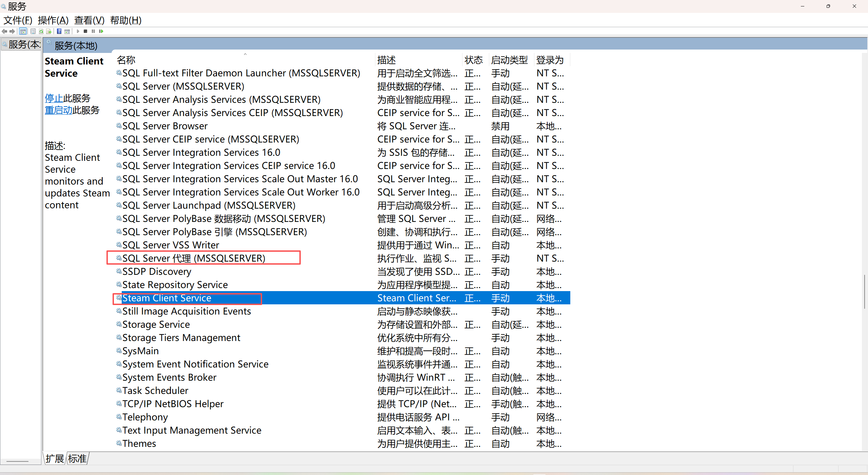Click the Pause Service toolbar icon
Screen dimensions: 868x475
tap(93, 31)
